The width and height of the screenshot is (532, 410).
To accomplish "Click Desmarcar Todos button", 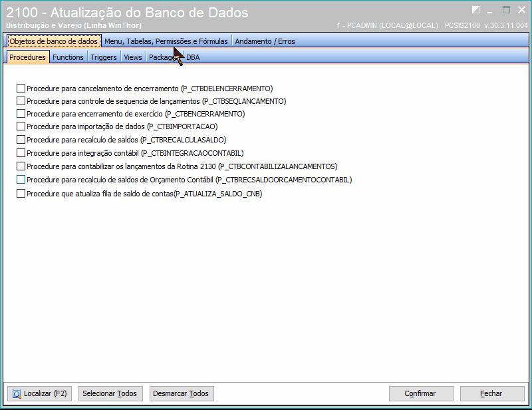I will click(182, 393).
